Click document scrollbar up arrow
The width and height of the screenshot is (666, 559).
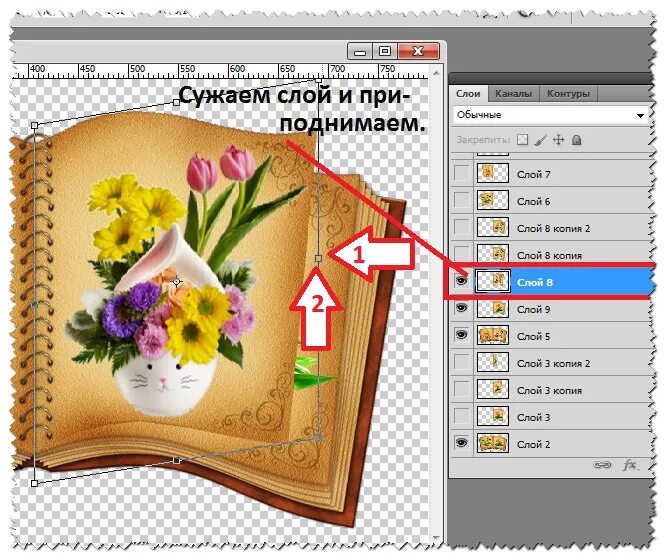(436, 73)
